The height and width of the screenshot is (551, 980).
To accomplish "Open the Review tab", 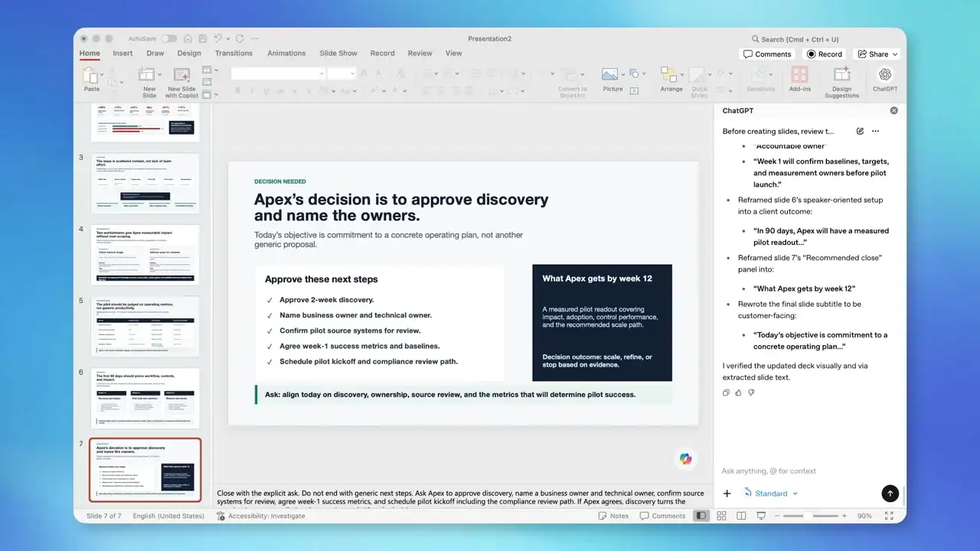I will [x=420, y=54].
